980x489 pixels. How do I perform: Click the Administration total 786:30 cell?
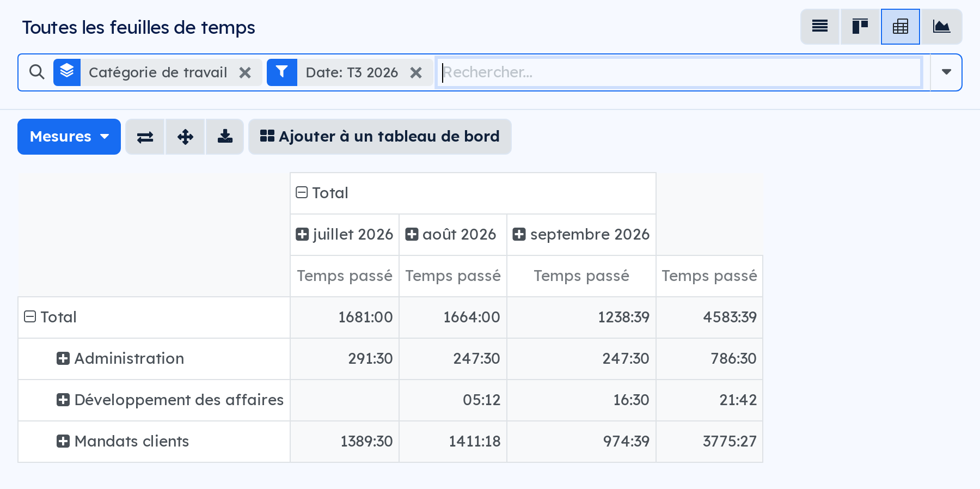pos(709,359)
